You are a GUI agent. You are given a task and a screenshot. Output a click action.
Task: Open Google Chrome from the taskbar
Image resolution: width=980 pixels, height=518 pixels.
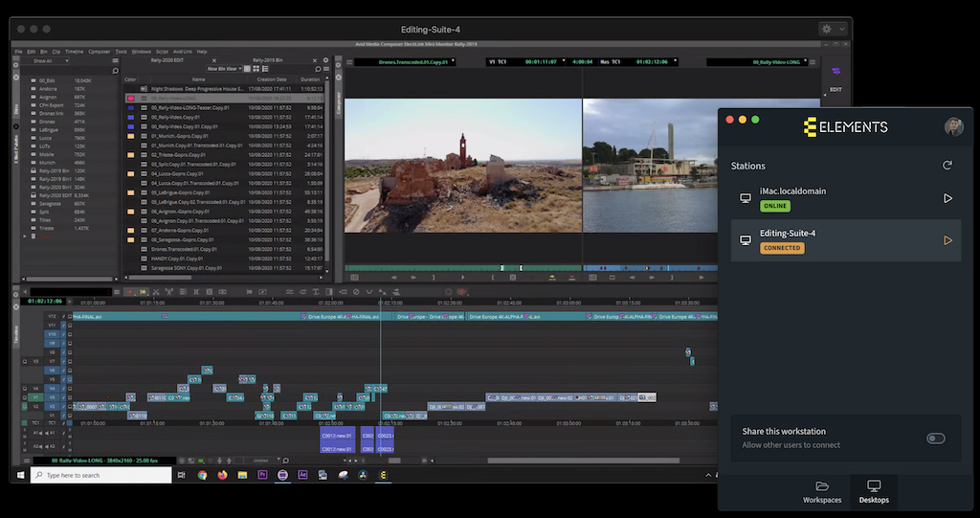(202, 475)
